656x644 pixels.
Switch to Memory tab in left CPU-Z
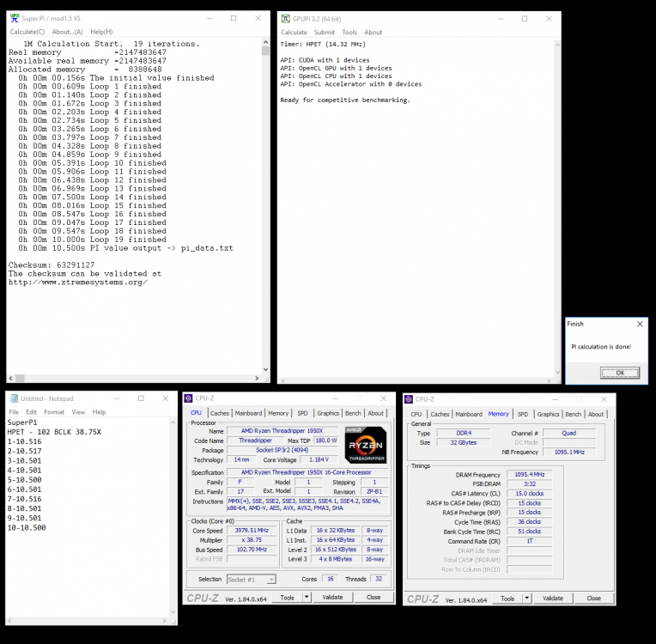(278, 413)
